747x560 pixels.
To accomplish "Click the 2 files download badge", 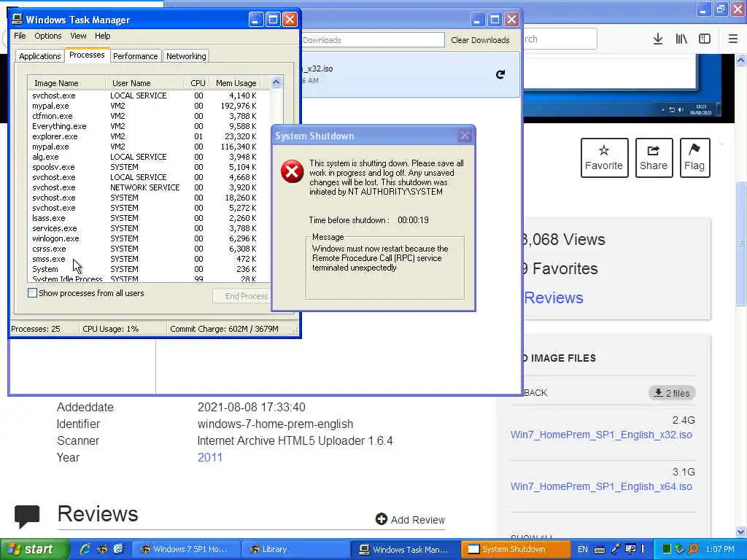I will (x=672, y=393).
